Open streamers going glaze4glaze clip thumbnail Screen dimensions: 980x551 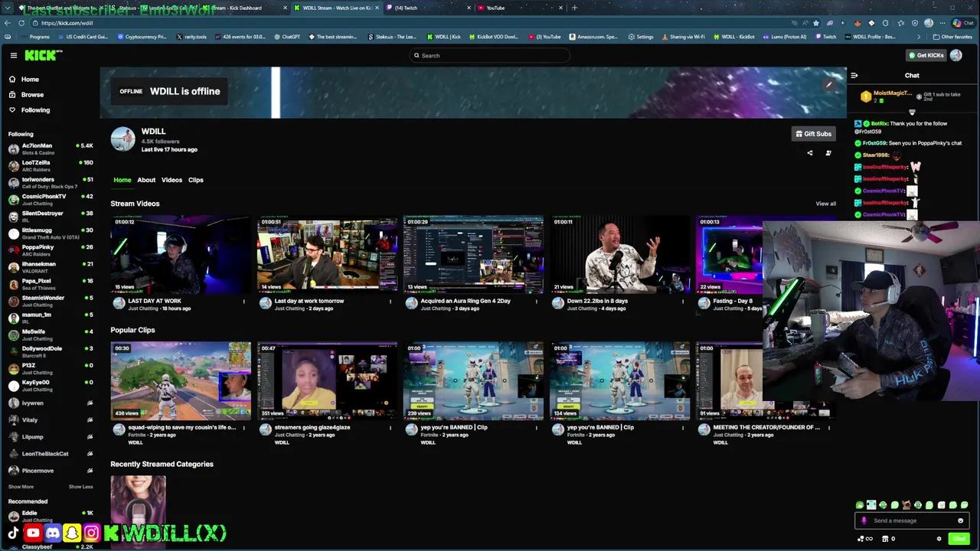click(327, 380)
